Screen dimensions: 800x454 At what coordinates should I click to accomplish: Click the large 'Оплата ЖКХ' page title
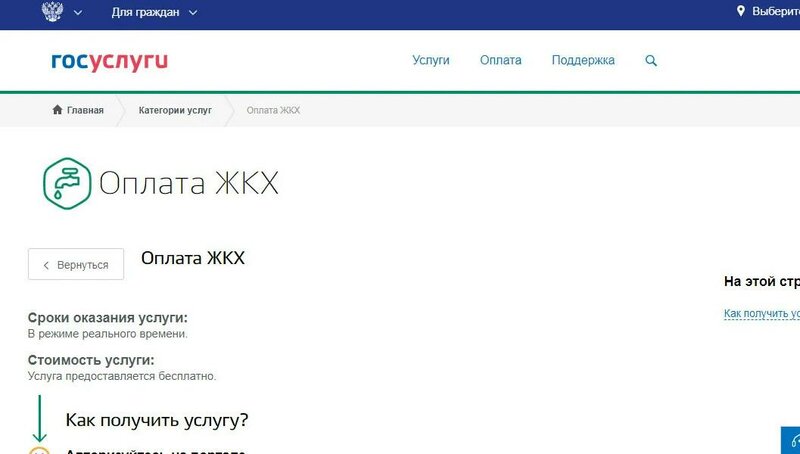[x=189, y=183]
